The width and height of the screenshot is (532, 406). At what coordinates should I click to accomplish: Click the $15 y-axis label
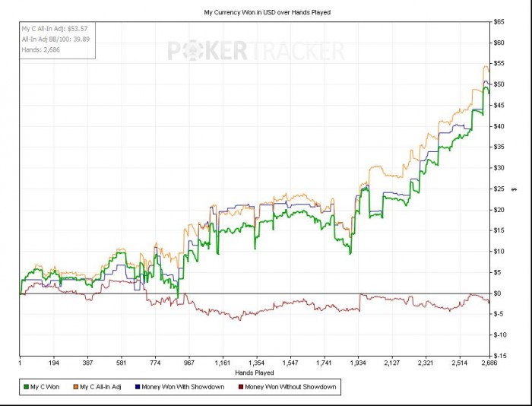pyautogui.click(x=499, y=230)
